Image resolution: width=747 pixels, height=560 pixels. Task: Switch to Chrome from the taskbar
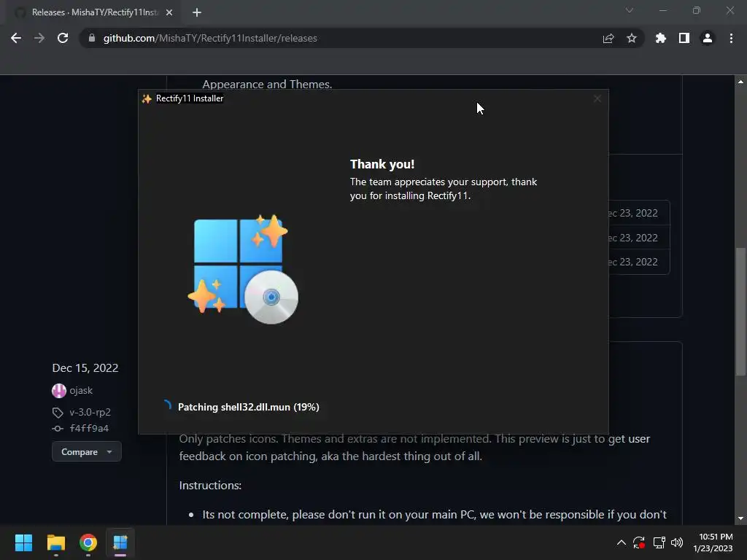[x=88, y=542]
